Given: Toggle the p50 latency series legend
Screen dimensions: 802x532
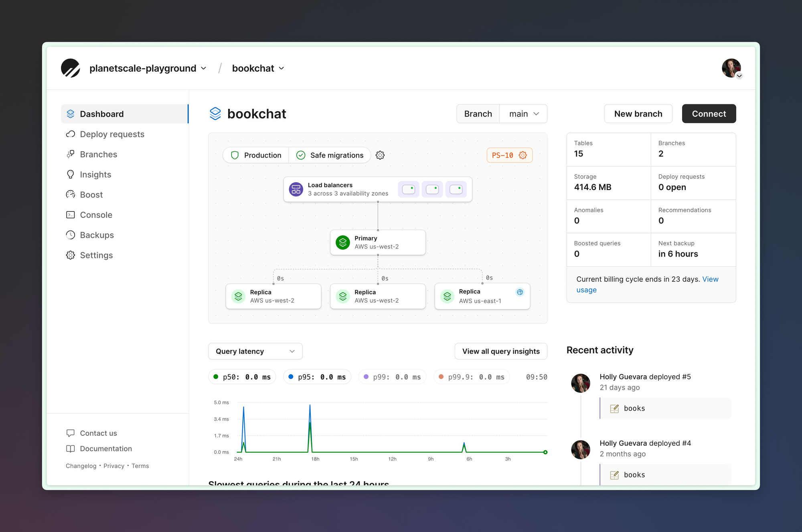Looking at the screenshot, I should (x=242, y=377).
